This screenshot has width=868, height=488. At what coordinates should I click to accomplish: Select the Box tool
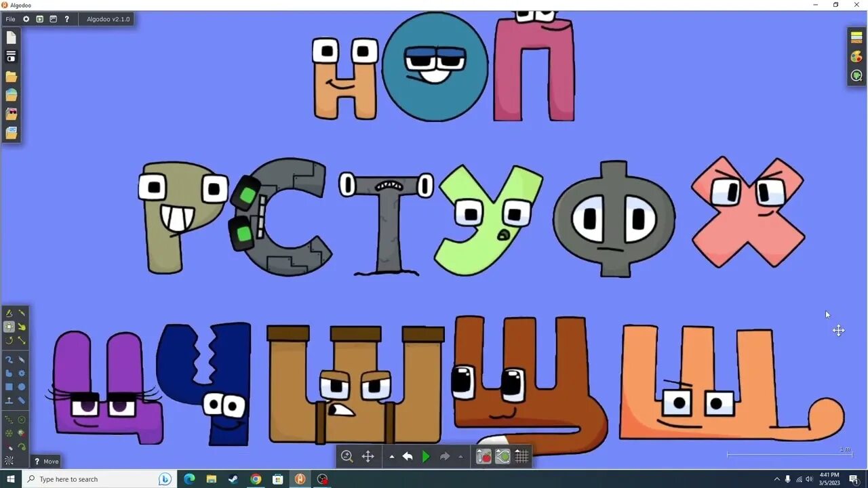coord(9,387)
